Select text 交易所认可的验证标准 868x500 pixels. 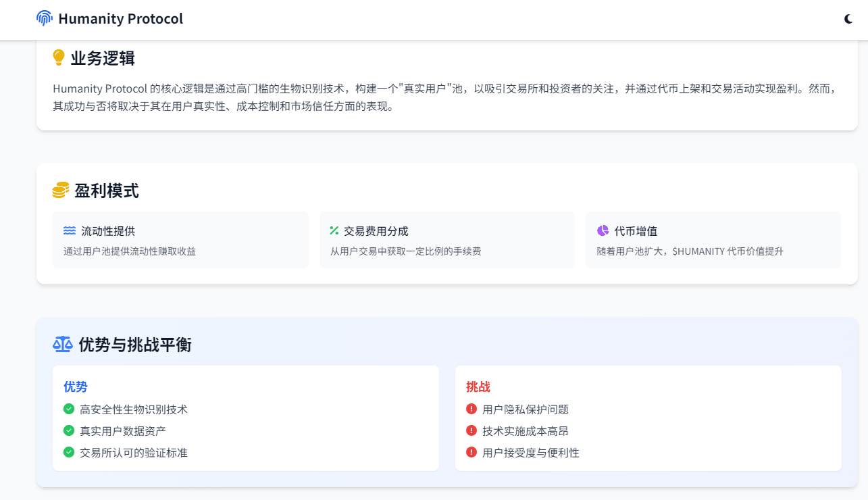134,453
